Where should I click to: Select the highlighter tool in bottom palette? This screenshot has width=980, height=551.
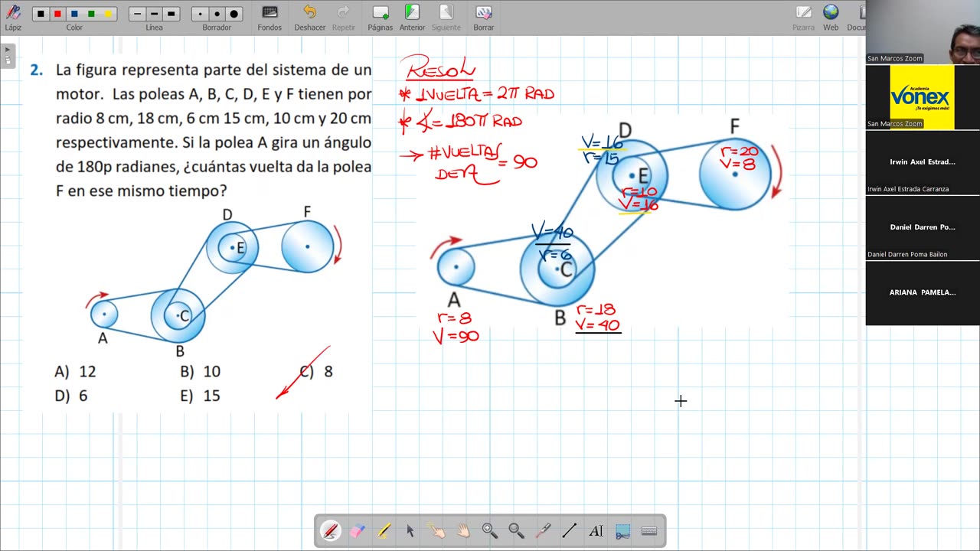(x=384, y=530)
